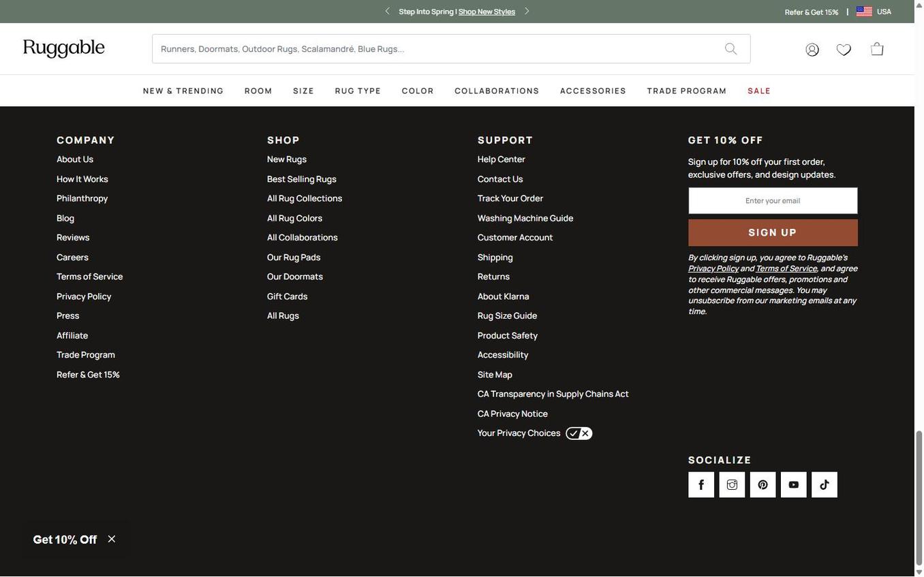
Task: Click the Sign Up button
Action: (x=773, y=231)
